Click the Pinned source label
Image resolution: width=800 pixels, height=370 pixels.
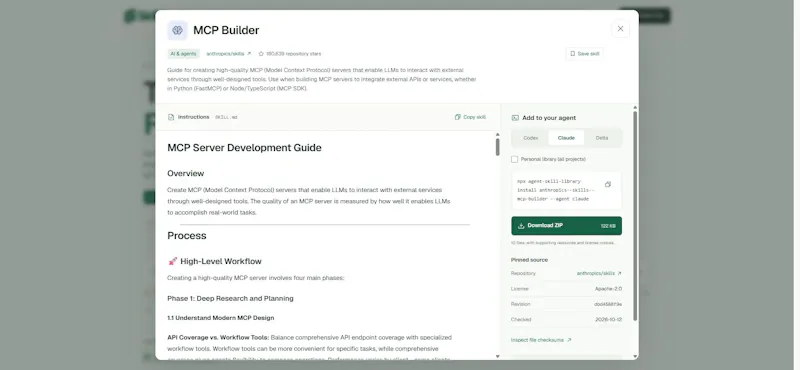click(529, 260)
